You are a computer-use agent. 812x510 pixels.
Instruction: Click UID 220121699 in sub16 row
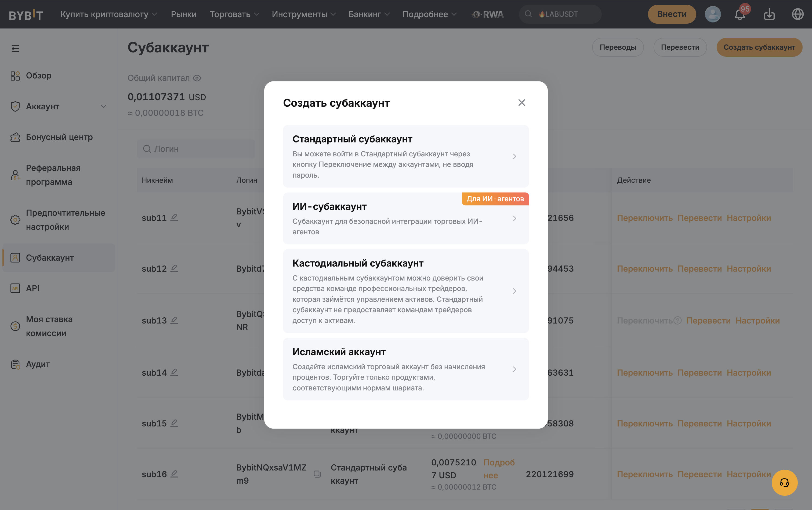(549, 474)
